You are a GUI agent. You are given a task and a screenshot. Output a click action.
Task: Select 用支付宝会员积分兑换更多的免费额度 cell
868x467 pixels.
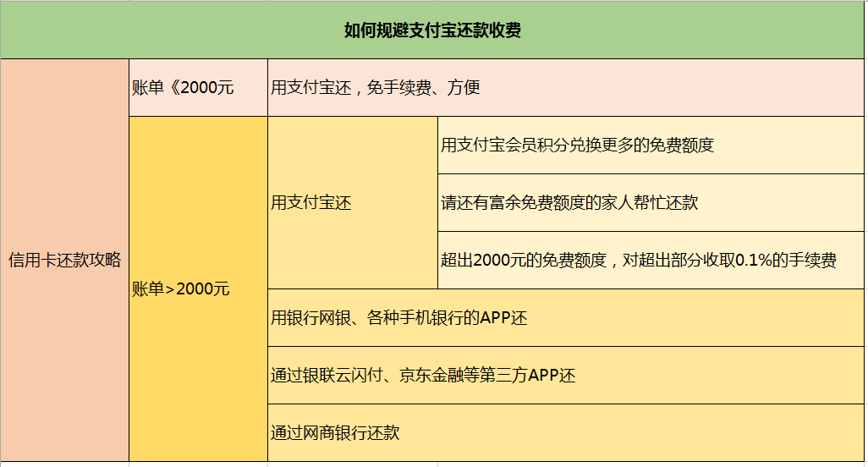click(x=651, y=145)
